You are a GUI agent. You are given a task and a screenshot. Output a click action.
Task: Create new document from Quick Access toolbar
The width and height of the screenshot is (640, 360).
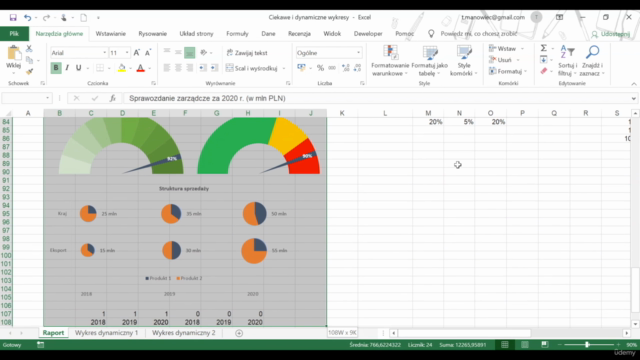[84, 18]
